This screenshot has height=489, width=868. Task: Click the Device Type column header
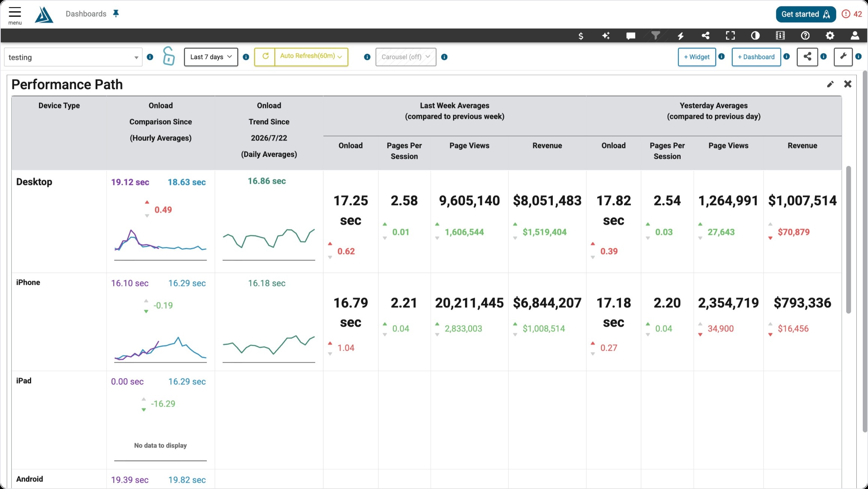tap(59, 106)
